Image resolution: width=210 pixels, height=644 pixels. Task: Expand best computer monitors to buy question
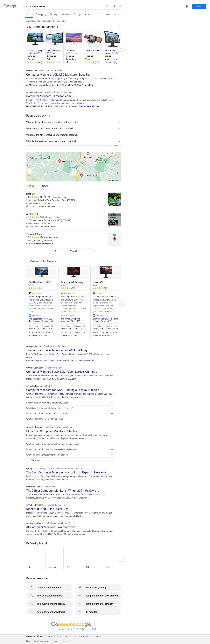[74, 129]
